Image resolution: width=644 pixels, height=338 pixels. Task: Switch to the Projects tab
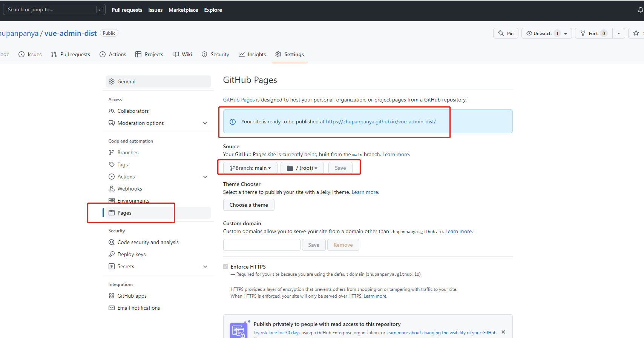(149, 54)
